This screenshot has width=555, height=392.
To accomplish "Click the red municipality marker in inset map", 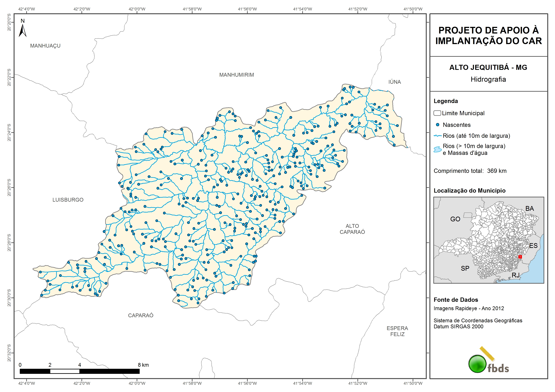I will [520, 257].
